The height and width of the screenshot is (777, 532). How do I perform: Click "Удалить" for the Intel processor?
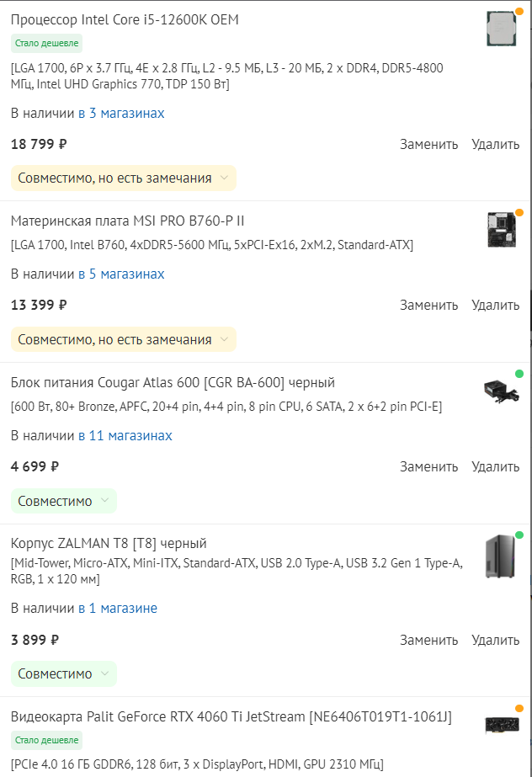coord(495,144)
